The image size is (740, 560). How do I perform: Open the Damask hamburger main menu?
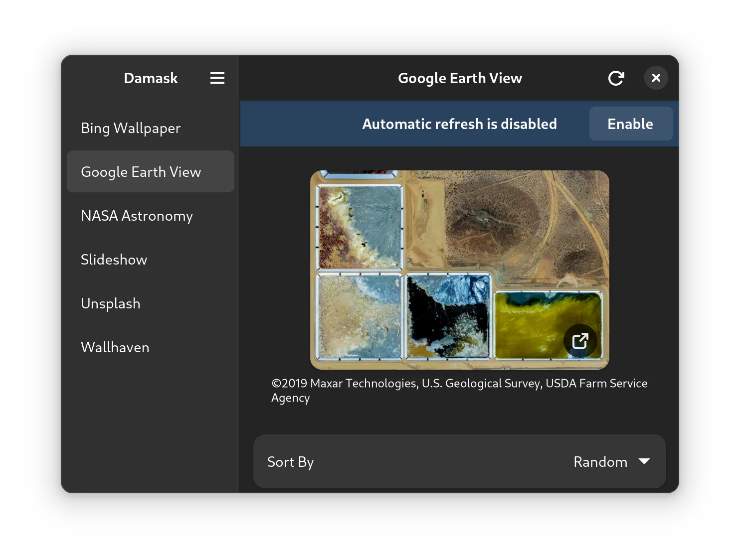pyautogui.click(x=217, y=78)
